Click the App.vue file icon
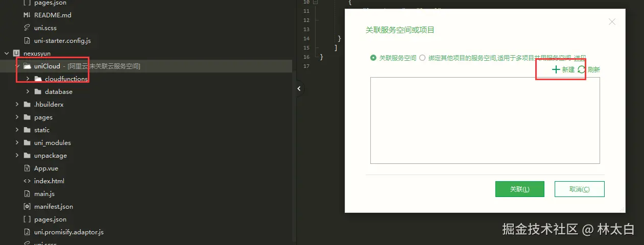 [x=27, y=168]
